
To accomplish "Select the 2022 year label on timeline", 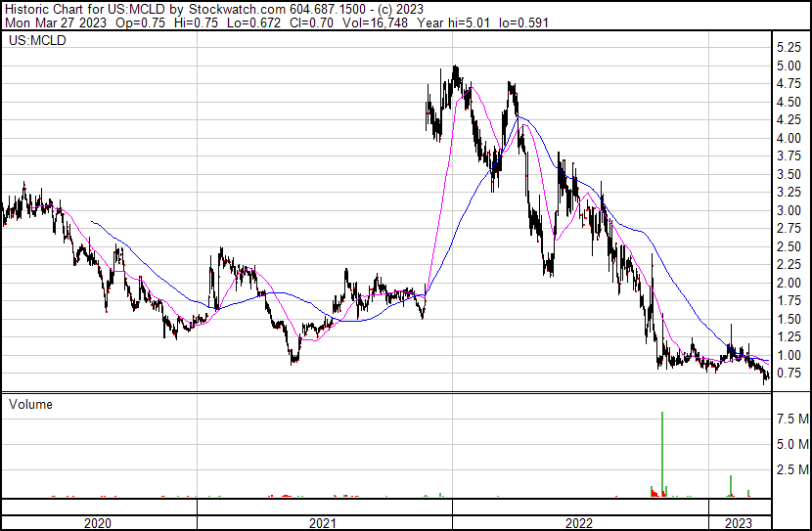I will click(579, 523).
